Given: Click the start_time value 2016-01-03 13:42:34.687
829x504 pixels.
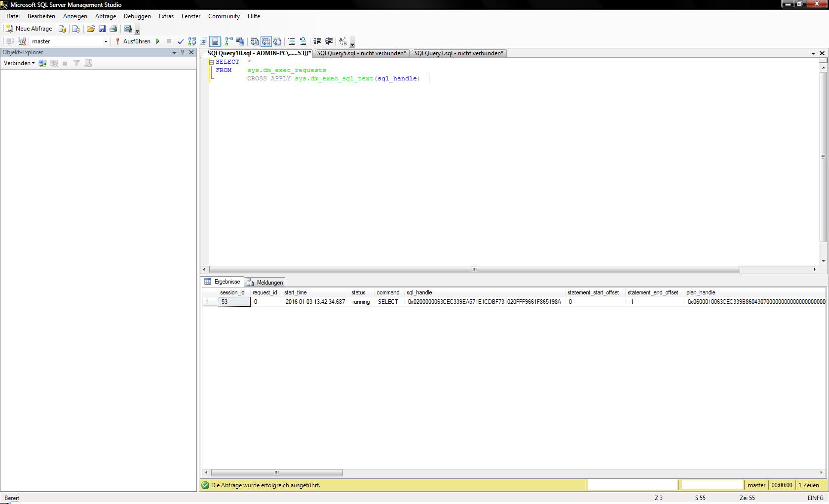Looking at the screenshot, I should coord(315,302).
